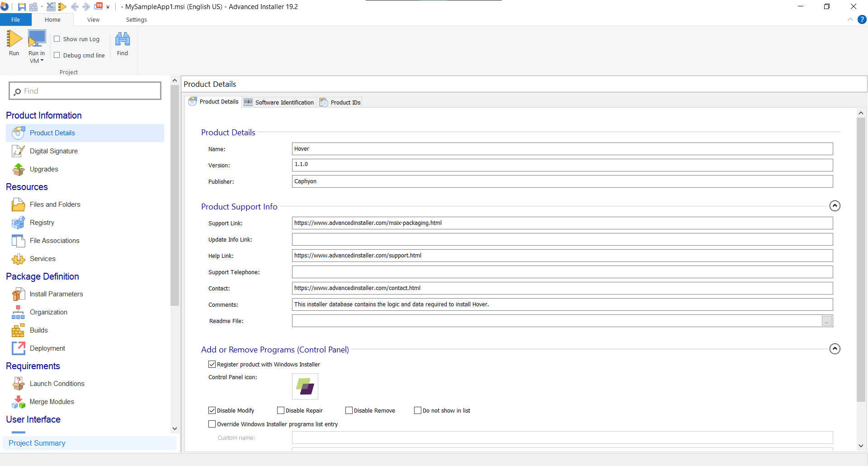Click the small Run icon in title bar
The image size is (868, 466).
coord(62,7)
